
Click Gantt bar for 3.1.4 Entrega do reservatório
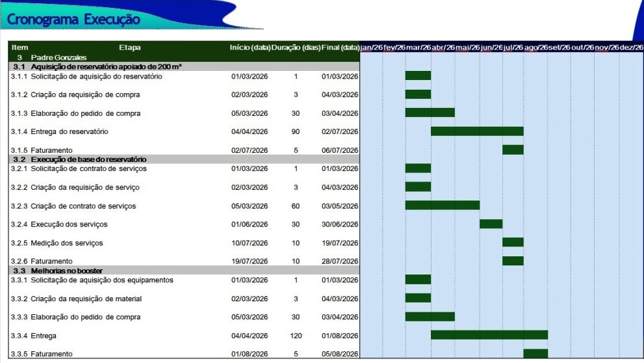tap(477, 131)
